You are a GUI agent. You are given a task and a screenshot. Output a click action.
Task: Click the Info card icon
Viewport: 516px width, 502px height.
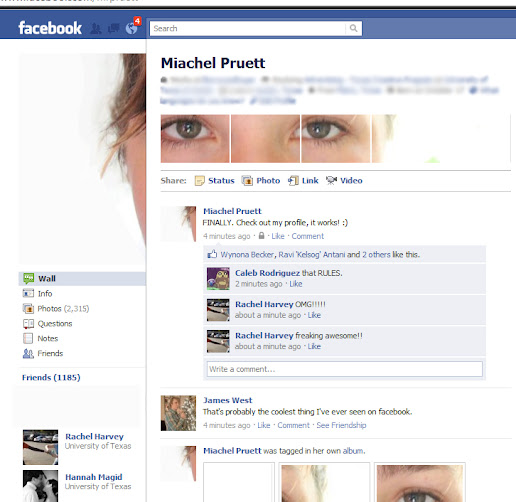point(28,293)
